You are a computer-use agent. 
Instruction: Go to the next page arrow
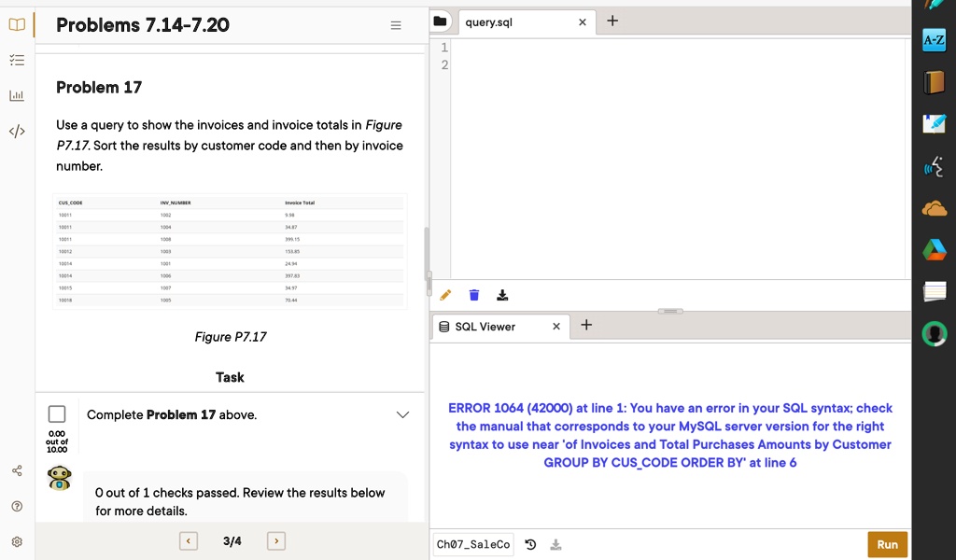pos(275,541)
